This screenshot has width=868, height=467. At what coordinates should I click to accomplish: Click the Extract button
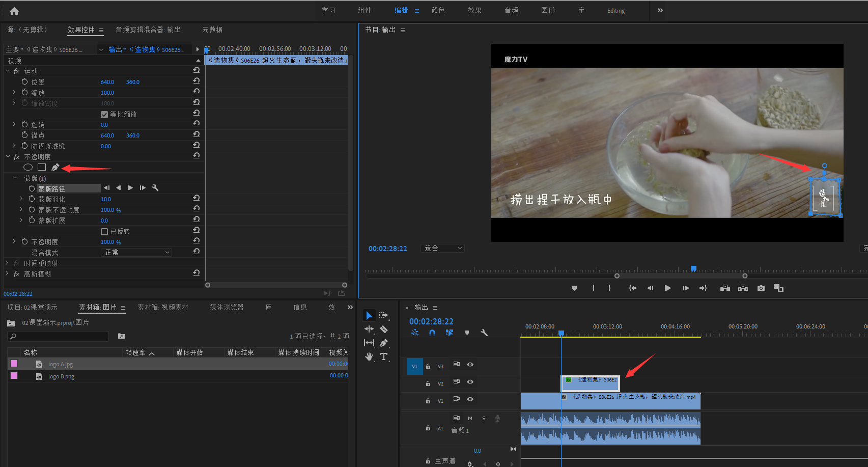(743, 288)
